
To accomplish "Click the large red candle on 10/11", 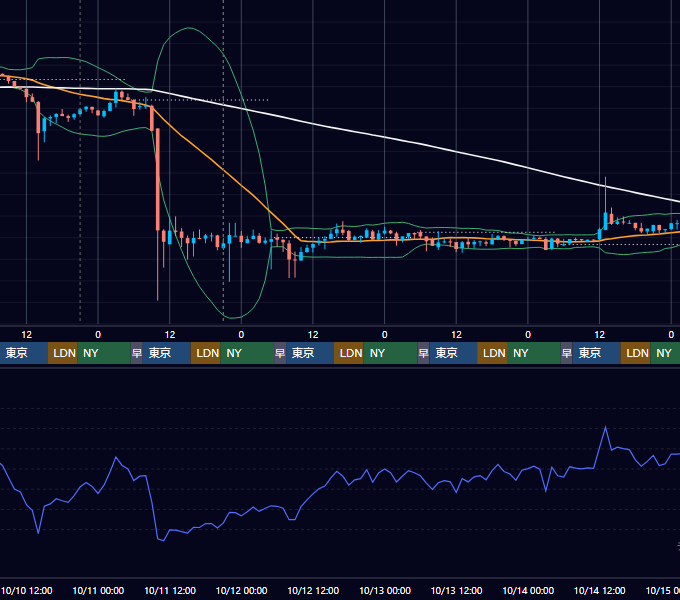I will pos(157,179).
